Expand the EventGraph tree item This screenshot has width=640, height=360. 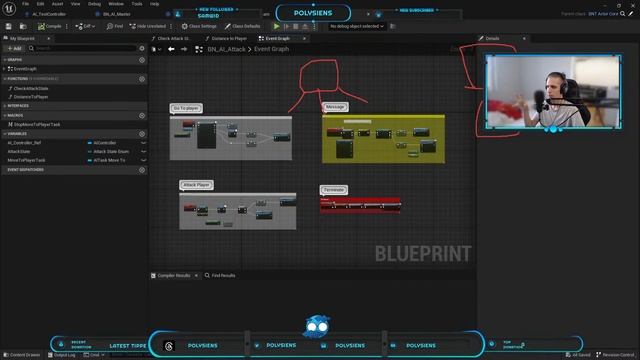click(4, 69)
